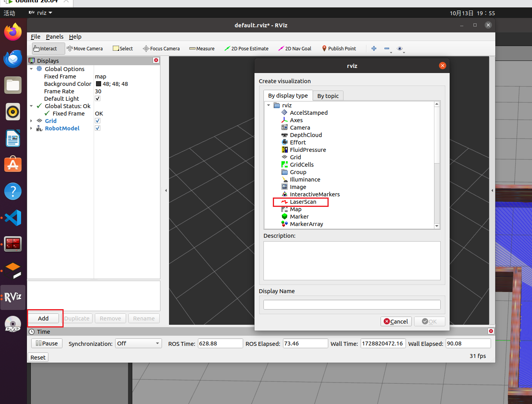Click the minus remove-tool icon

387,48
